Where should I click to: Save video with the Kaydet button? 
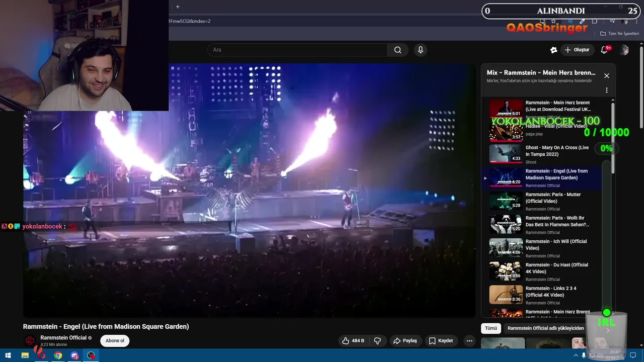[x=441, y=340]
